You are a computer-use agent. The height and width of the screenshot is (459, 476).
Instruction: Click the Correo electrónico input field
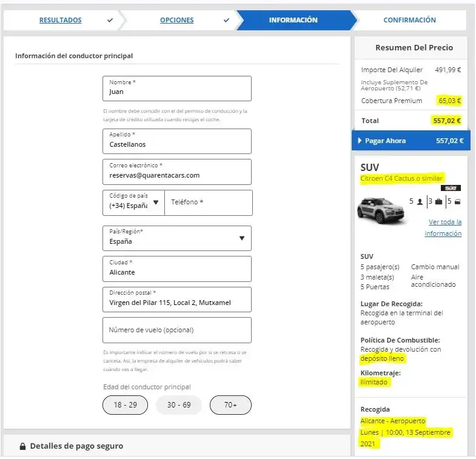pos(177,172)
